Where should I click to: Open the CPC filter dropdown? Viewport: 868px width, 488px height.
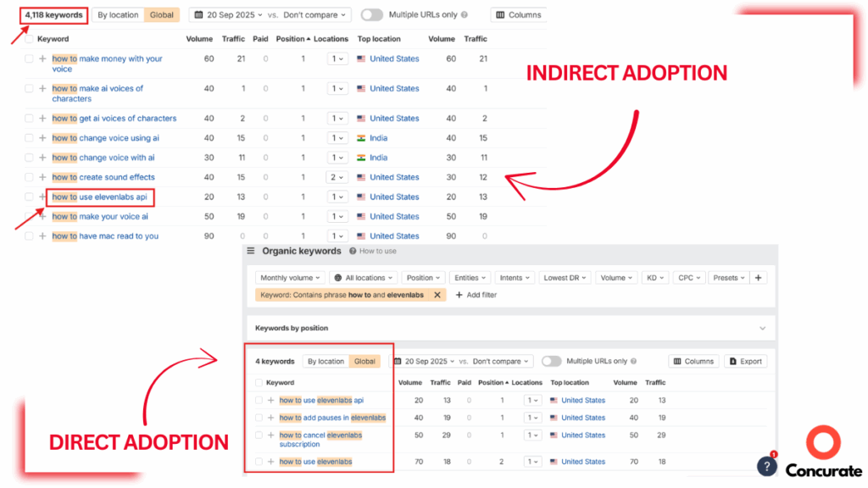pyautogui.click(x=689, y=278)
